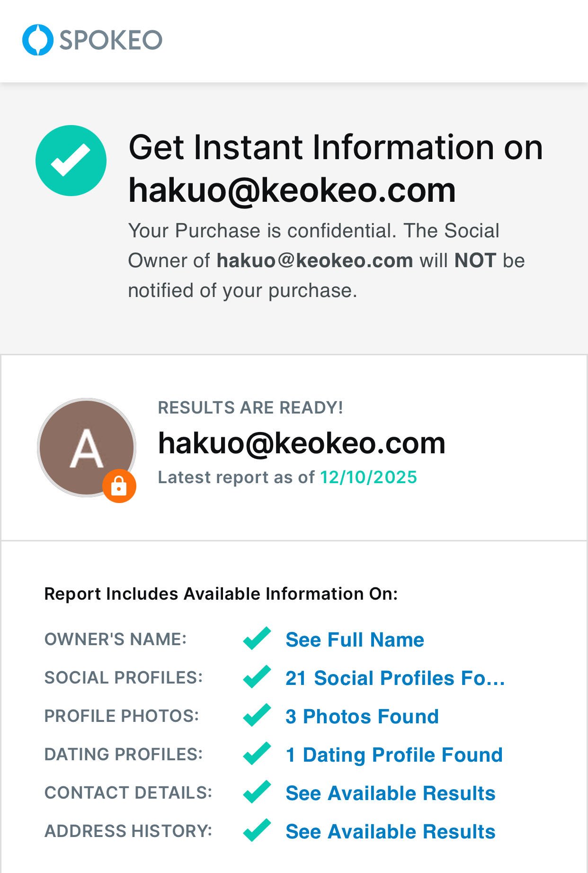Click the 12/10/2025 report date
588x873 pixels.
point(368,477)
